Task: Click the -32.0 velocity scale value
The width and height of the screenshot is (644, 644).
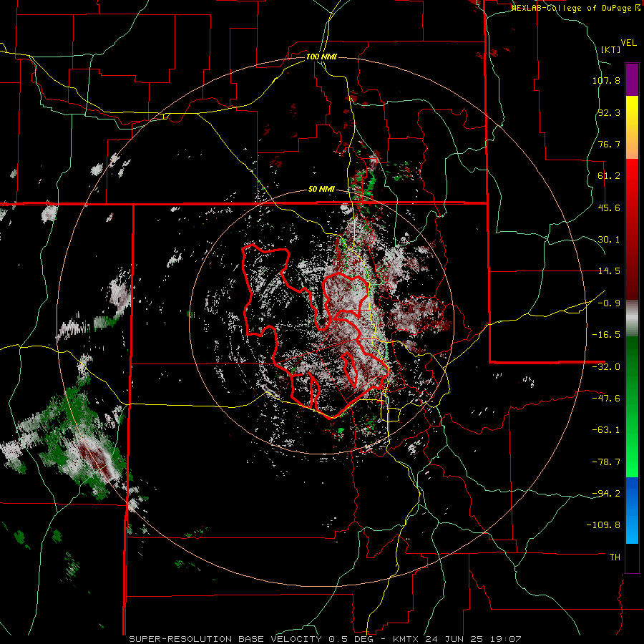Action: (606, 367)
